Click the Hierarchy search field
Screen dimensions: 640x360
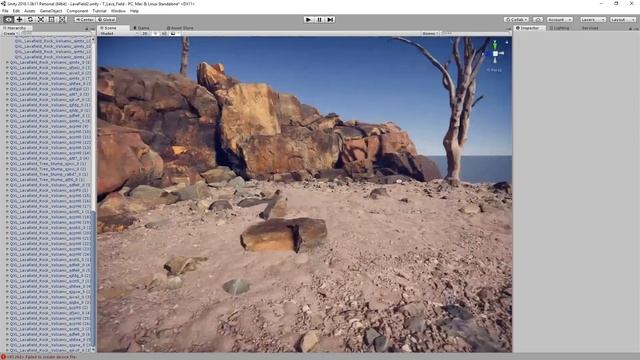pyautogui.click(x=57, y=33)
